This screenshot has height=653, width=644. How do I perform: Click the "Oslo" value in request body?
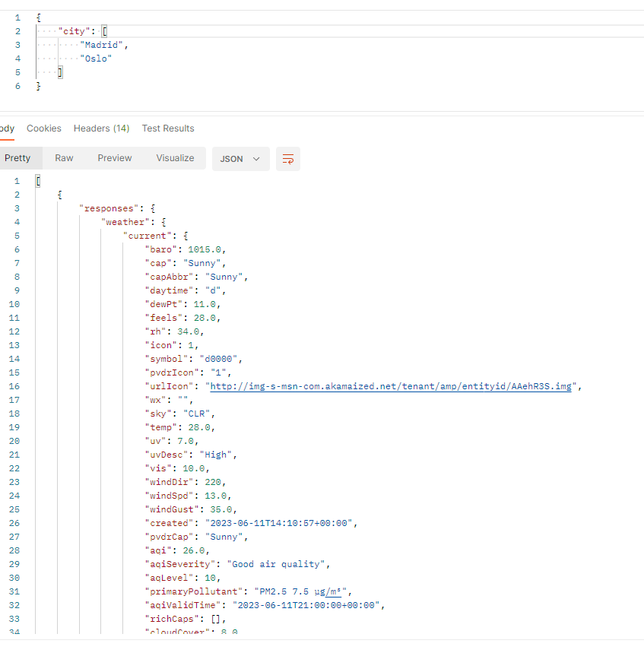tap(96, 59)
